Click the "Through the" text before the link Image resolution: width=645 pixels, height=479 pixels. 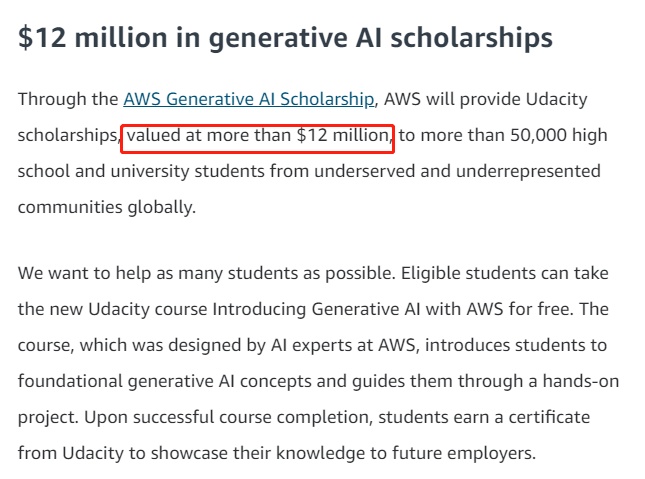tap(68, 99)
